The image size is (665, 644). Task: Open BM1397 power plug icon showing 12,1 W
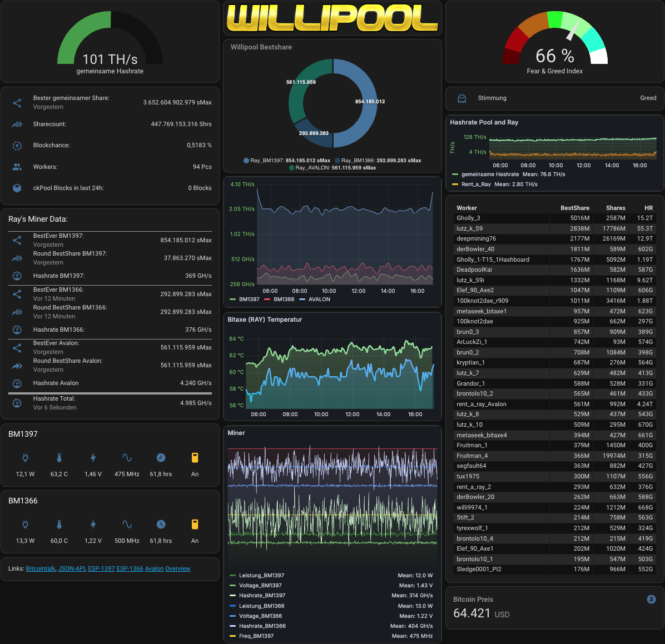click(x=26, y=458)
